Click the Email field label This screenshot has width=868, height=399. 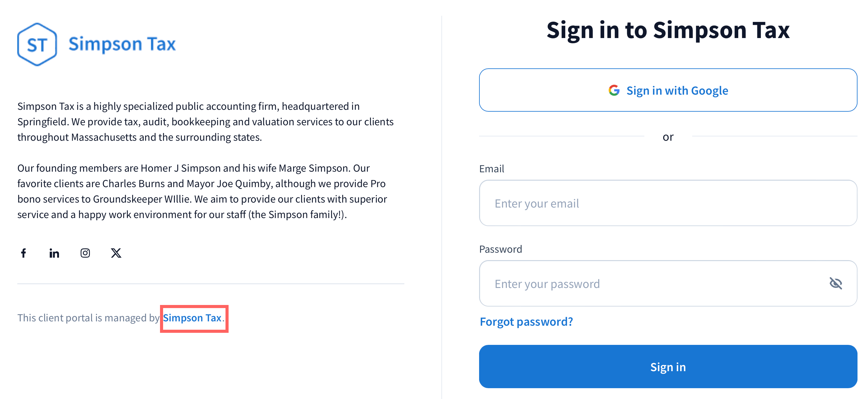(492, 169)
